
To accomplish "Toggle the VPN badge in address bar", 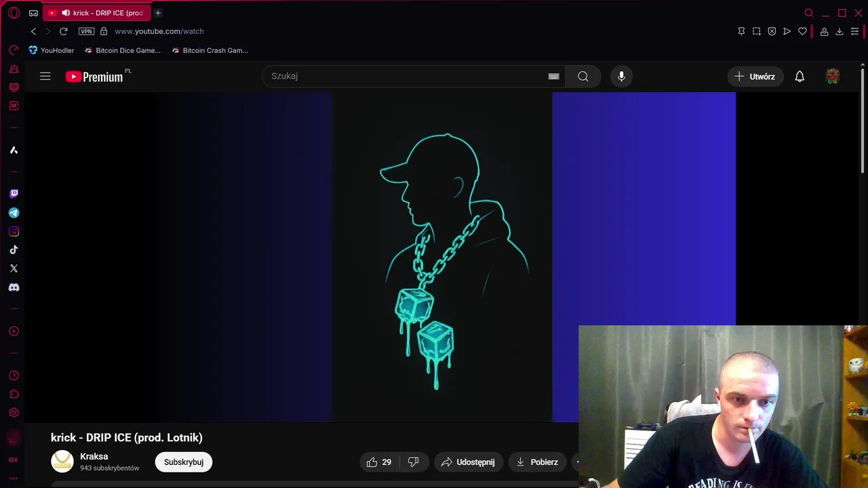I will point(86,31).
